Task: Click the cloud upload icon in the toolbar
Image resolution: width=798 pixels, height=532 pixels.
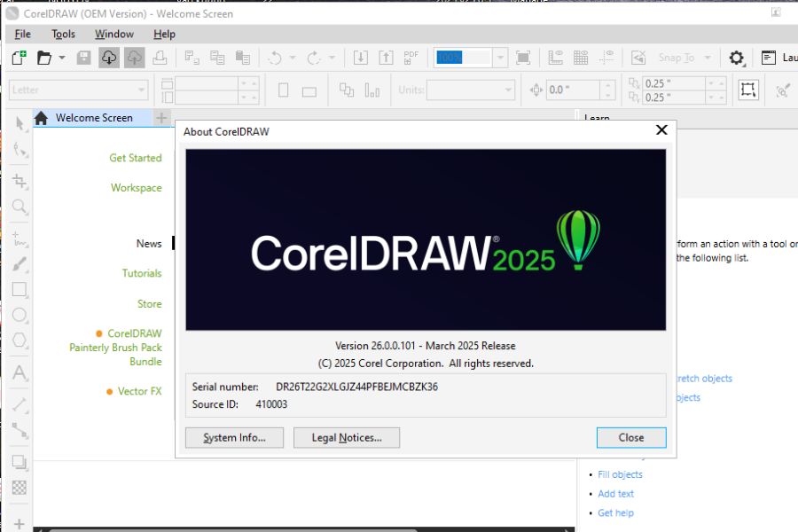Action: pos(135,58)
